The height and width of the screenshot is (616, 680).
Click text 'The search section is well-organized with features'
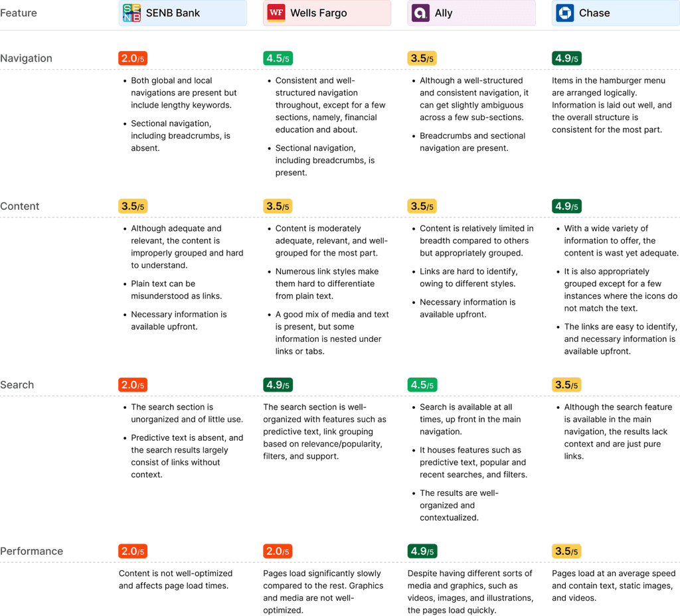tap(324, 431)
